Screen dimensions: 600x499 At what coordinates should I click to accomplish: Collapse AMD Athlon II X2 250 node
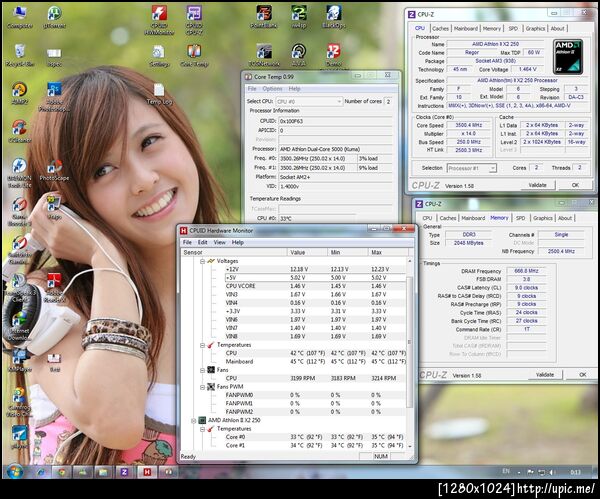(x=194, y=420)
